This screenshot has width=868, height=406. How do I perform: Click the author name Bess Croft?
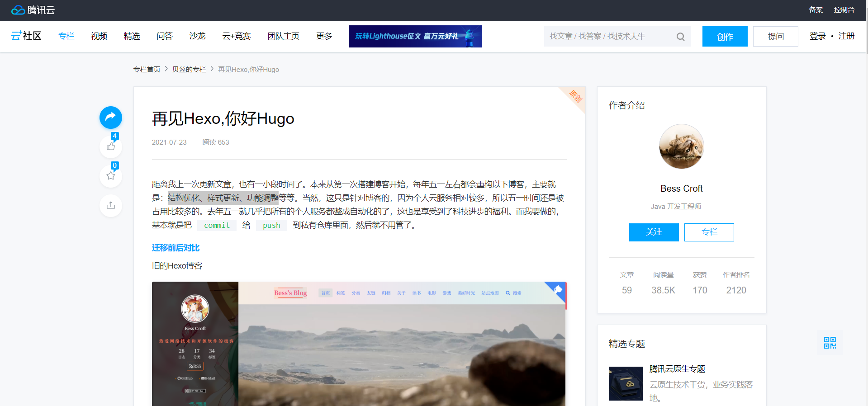tap(682, 189)
